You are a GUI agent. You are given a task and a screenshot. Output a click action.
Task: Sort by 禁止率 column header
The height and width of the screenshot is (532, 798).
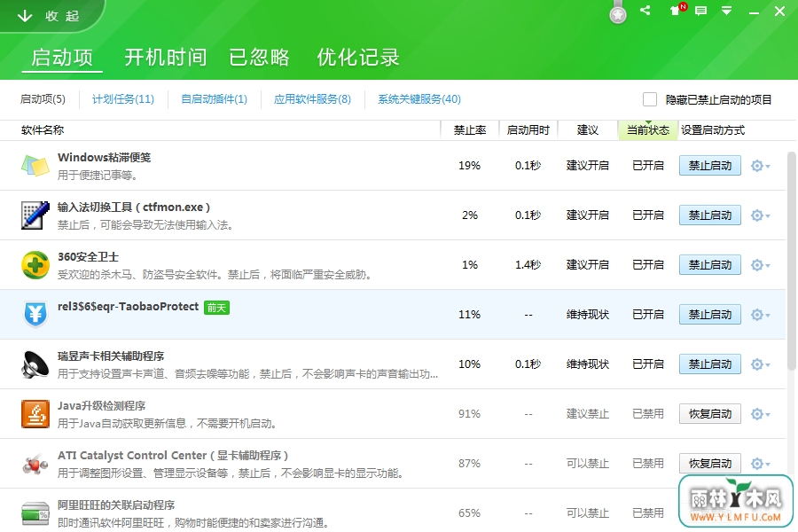coord(470,130)
